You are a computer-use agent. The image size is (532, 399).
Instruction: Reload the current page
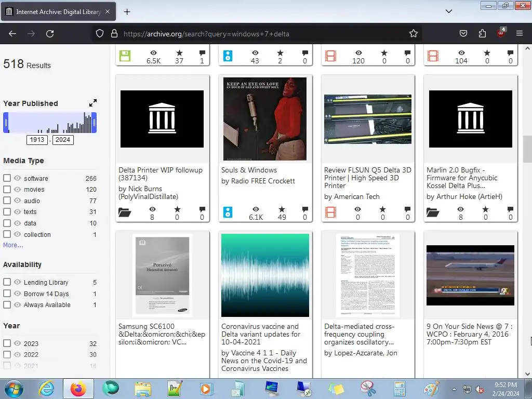click(50, 34)
